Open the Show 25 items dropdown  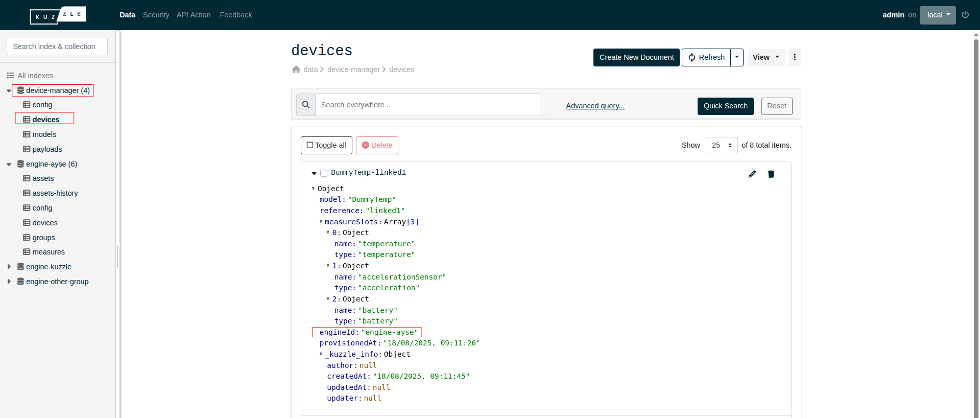click(721, 145)
